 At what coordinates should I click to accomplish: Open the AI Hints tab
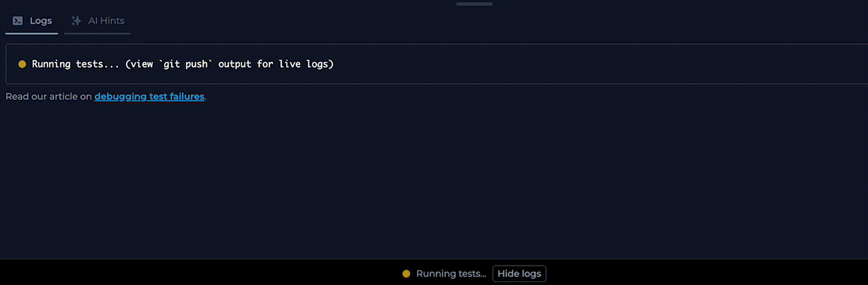[97, 21]
